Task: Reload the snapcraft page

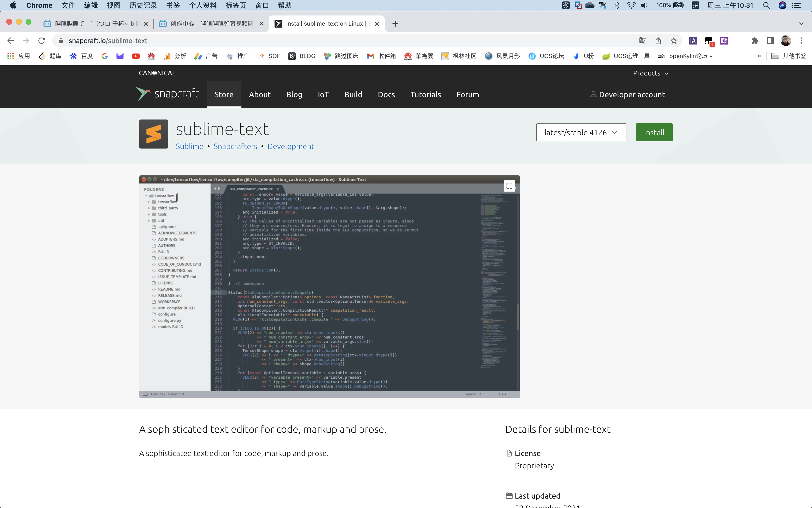Action: pyautogui.click(x=42, y=41)
